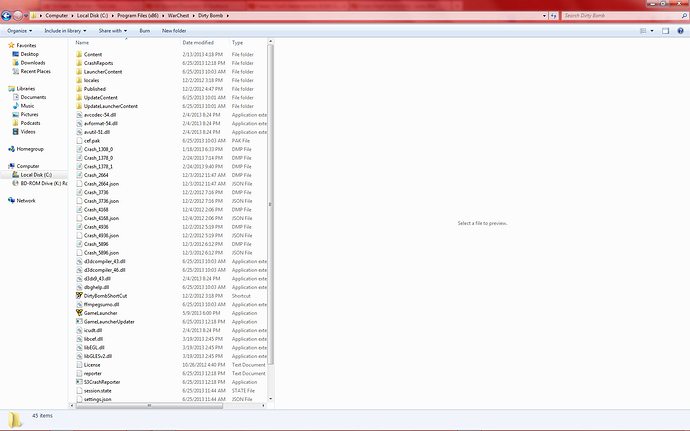The height and width of the screenshot is (431, 690).
Task: Open the GameLauncher application icon
Action: 79,313
